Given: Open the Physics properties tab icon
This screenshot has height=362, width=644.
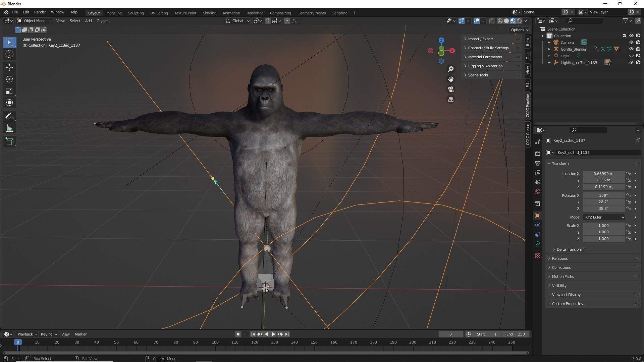Looking at the screenshot, I should [538, 225].
